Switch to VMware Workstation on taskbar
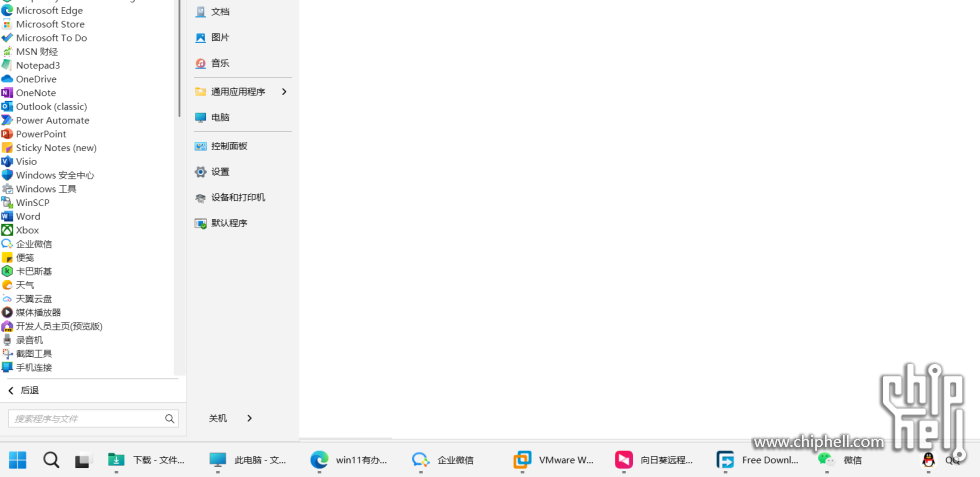This screenshot has height=477, width=980. point(554,460)
